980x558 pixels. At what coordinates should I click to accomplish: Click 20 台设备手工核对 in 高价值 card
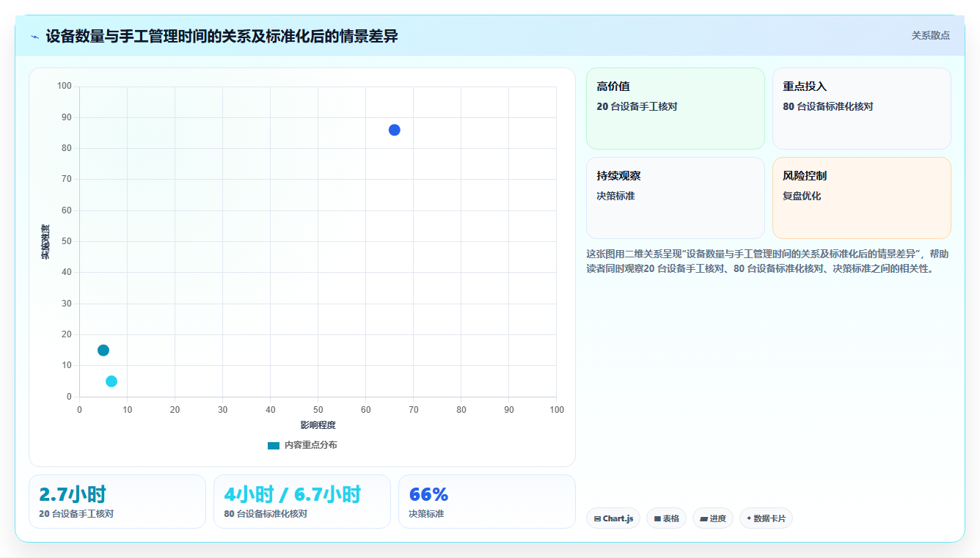(x=637, y=106)
